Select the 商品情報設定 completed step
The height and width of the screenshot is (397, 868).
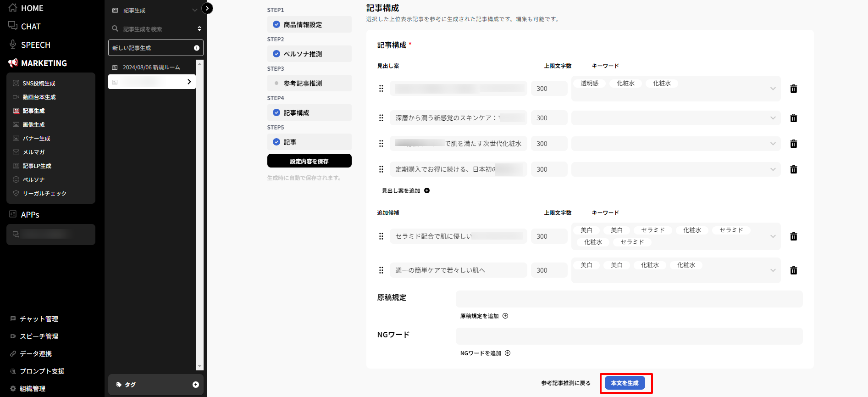[309, 25]
